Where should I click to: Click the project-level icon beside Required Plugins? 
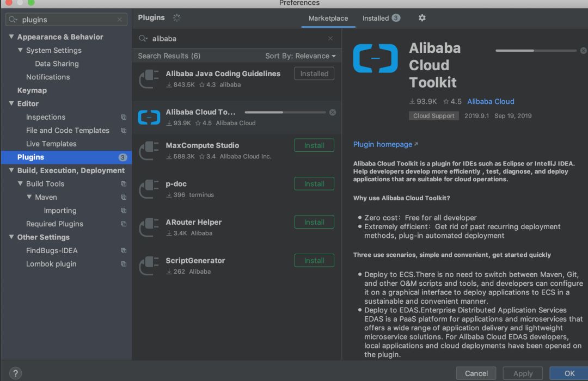point(124,224)
